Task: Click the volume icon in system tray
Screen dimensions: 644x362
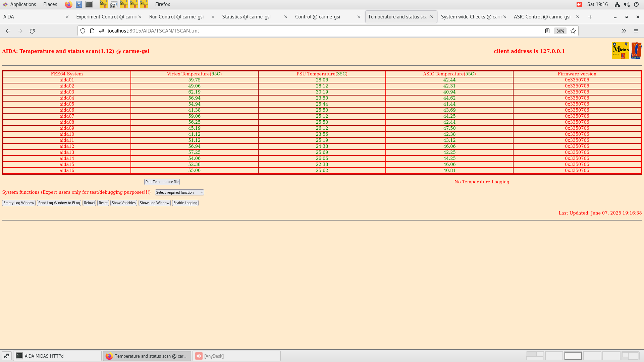Action: click(627, 4)
